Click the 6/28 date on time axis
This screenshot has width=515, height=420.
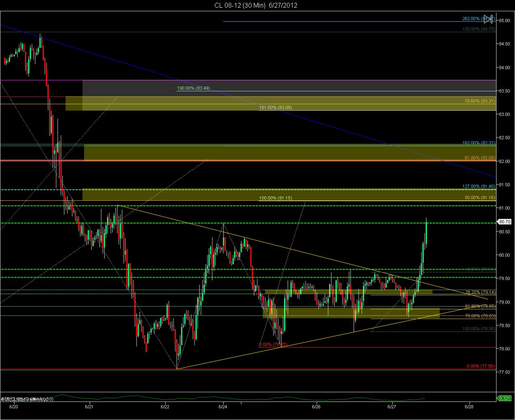[469, 407]
